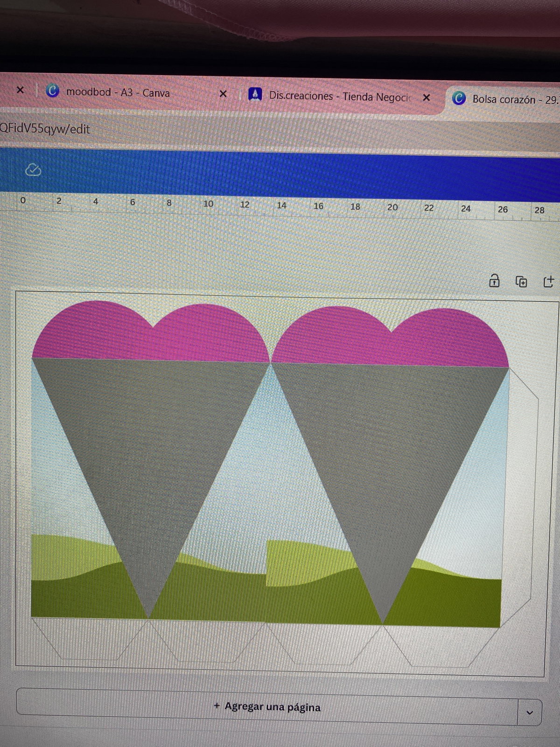Click the Dis.creaciones tab favicon
The image size is (560, 747).
(x=255, y=94)
